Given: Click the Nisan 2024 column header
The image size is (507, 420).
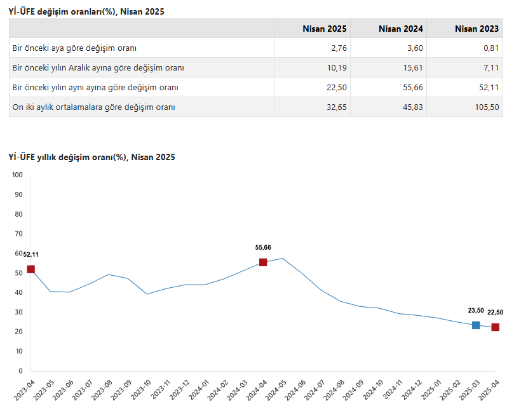Looking at the screenshot, I should coord(400,29).
